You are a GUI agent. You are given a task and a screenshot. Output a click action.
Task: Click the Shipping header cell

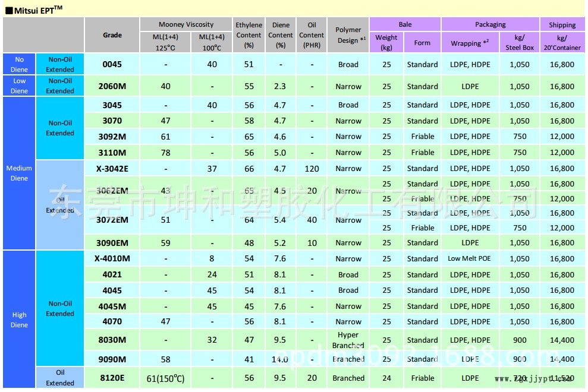pos(562,24)
